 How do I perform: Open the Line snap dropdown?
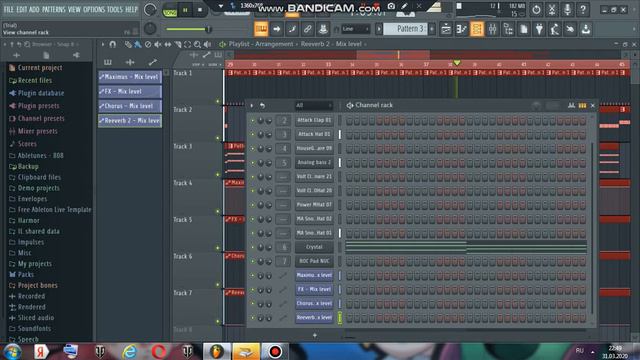(x=356, y=29)
